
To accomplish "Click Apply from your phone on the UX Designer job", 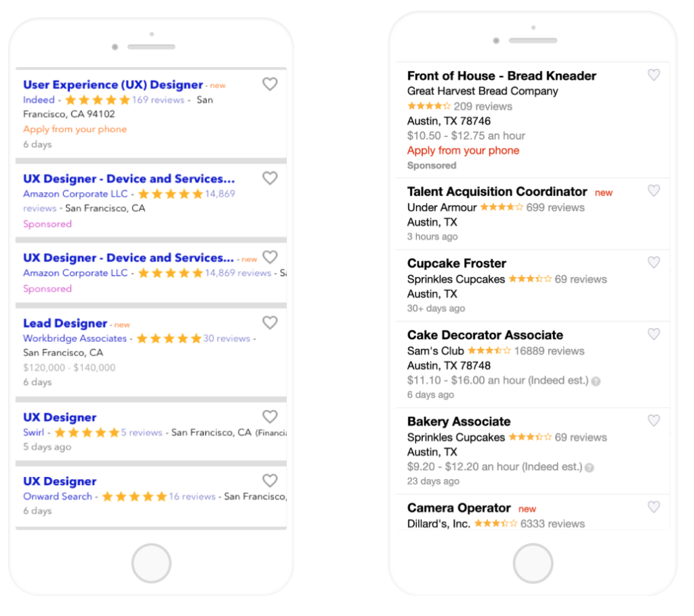I will pyautogui.click(x=75, y=129).
